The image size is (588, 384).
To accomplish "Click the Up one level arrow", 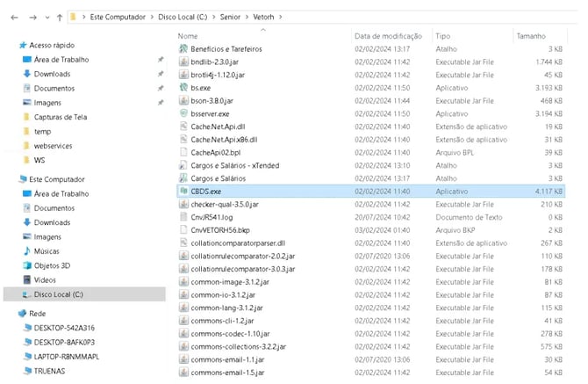I will [x=60, y=17].
